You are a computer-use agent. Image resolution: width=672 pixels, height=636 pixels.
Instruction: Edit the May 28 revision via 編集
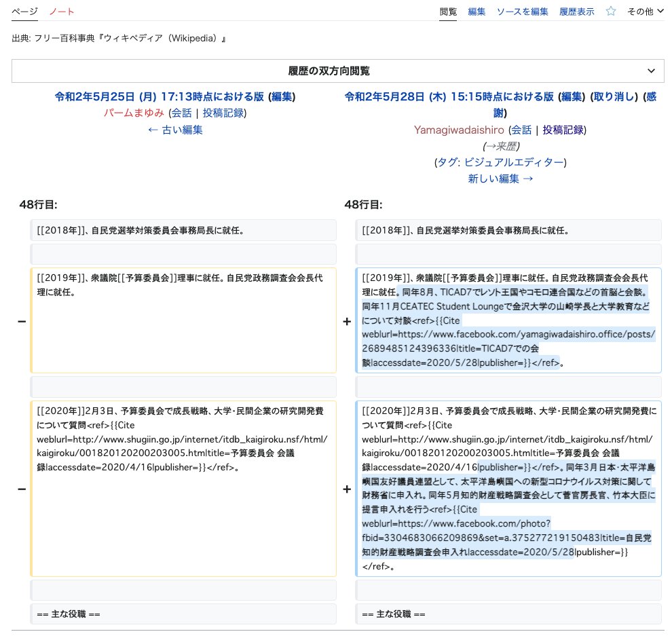(572, 97)
